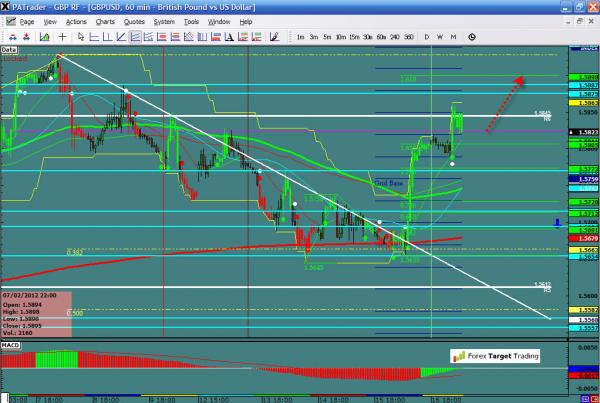
Task: Expand the Actions menu
Action: [x=76, y=20]
